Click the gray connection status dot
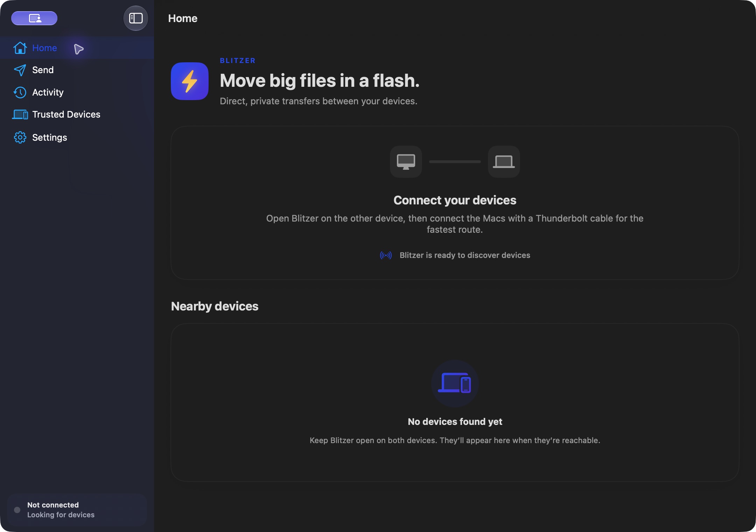The height and width of the screenshot is (532, 756). 17,510
